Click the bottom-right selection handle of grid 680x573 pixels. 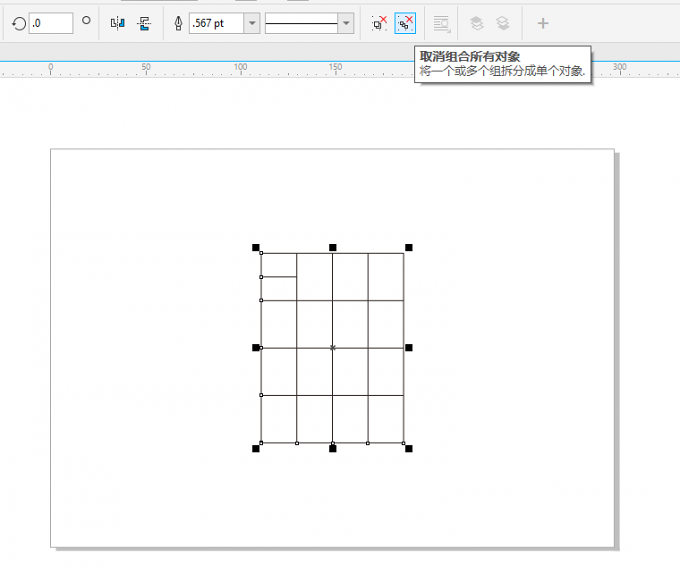coord(409,448)
